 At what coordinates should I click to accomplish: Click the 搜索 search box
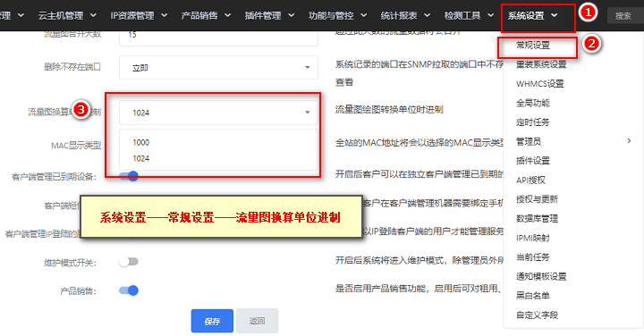[x=625, y=15]
